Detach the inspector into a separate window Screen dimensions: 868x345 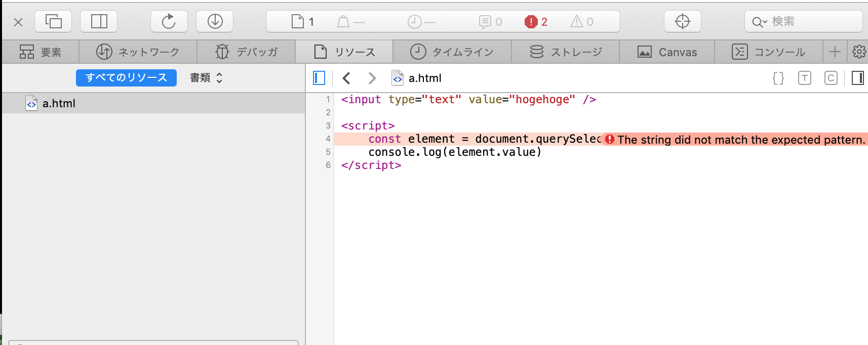pyautogui.click(x=53, y=21)
